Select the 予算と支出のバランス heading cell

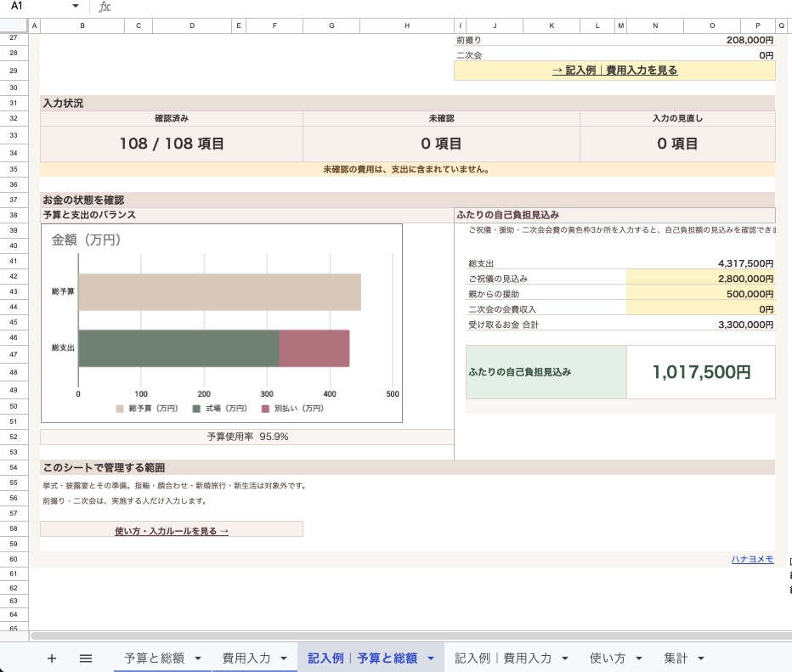[247, 215]
